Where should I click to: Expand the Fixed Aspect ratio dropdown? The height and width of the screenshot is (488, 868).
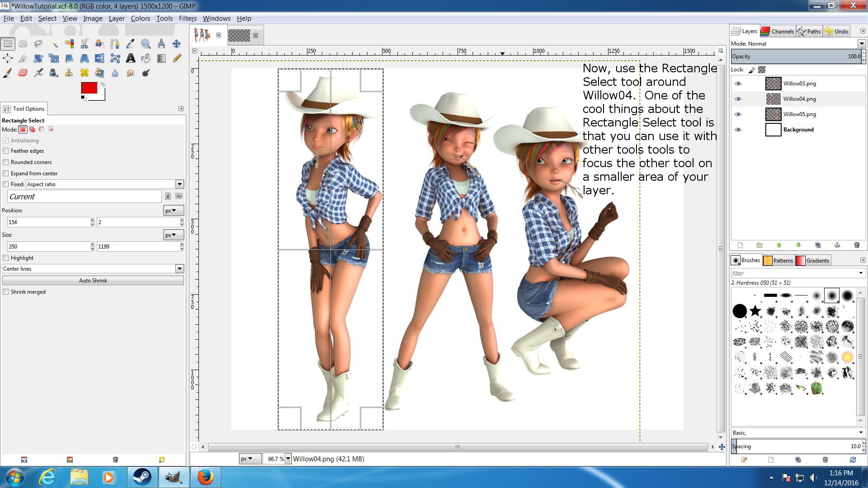179,184
